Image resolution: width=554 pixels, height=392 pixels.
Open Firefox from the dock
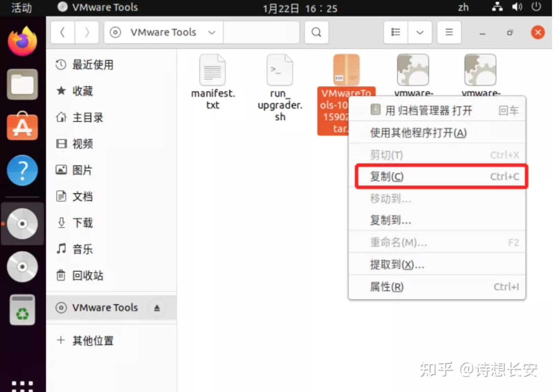22,39
